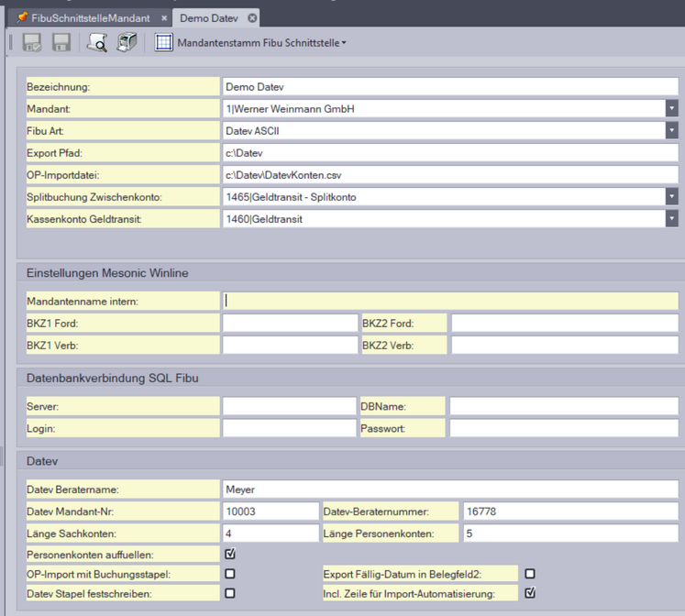
Task: Click the Export Pfad input field
Action: click(450, 153)
